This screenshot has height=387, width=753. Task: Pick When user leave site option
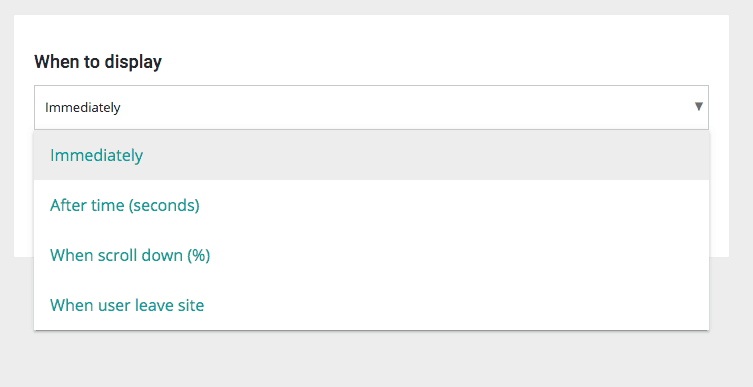point(371,305)
